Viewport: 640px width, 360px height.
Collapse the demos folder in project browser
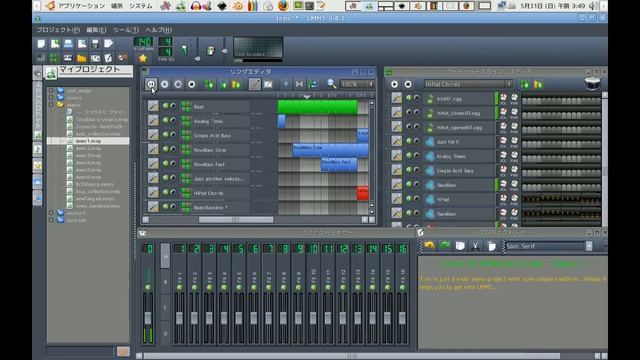coord(51,105)
